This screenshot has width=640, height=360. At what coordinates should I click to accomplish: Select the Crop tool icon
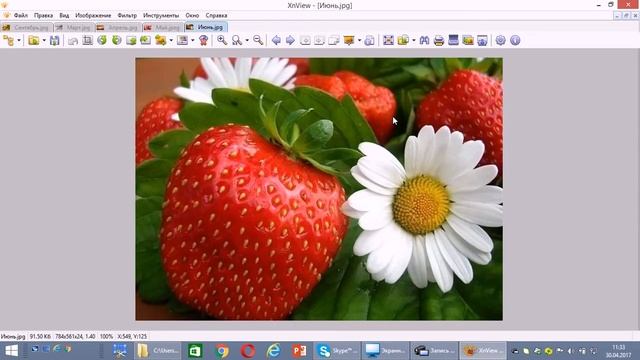(x=87, y=40)
